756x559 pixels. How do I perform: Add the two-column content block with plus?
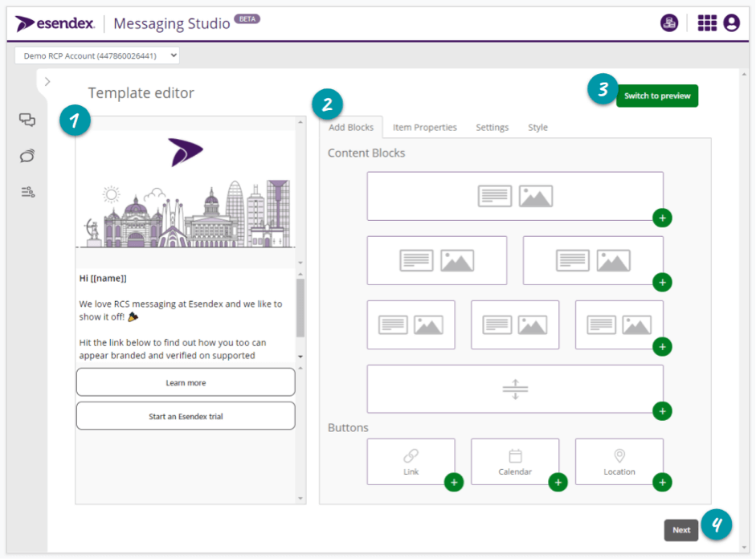pos(662,283)
